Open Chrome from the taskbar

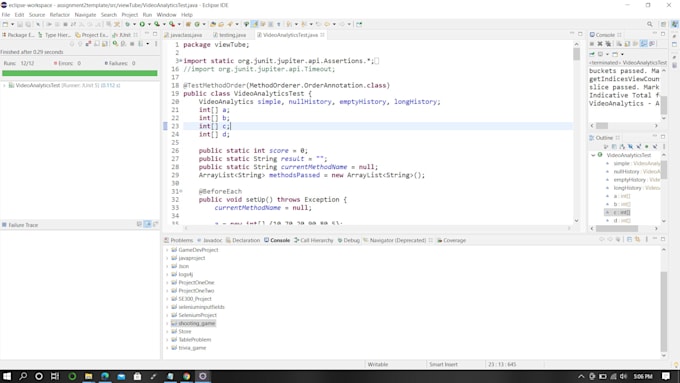point(186,376)
